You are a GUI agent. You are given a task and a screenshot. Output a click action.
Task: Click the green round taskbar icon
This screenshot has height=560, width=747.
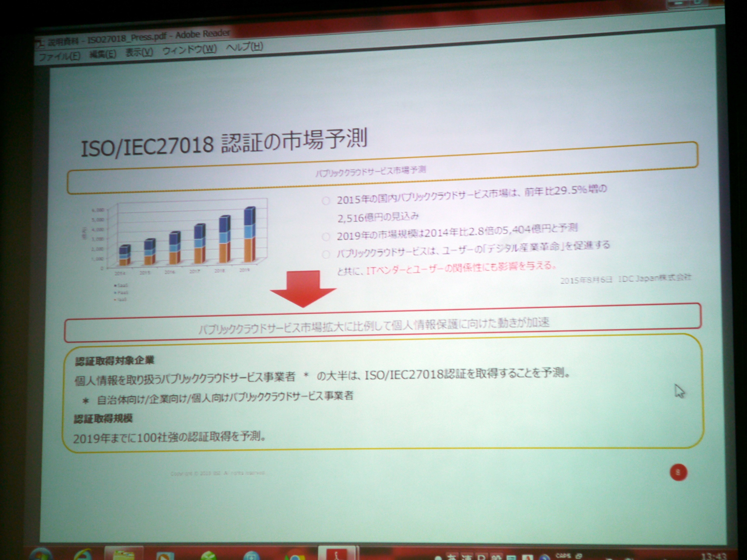[208, 556]
